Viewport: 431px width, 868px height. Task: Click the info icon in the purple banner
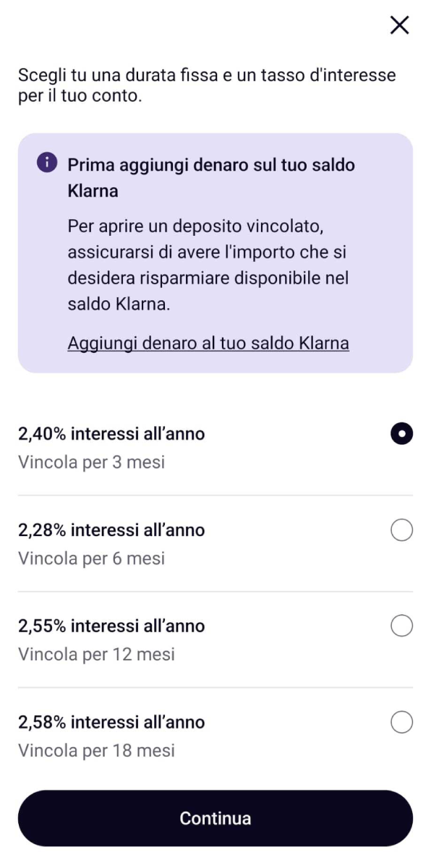coord(46,162)
